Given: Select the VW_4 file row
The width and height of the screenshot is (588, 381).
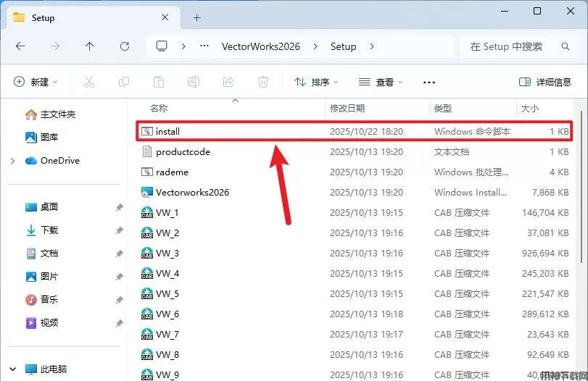Looking at the screenshot, I should click(x=355, y=274).
